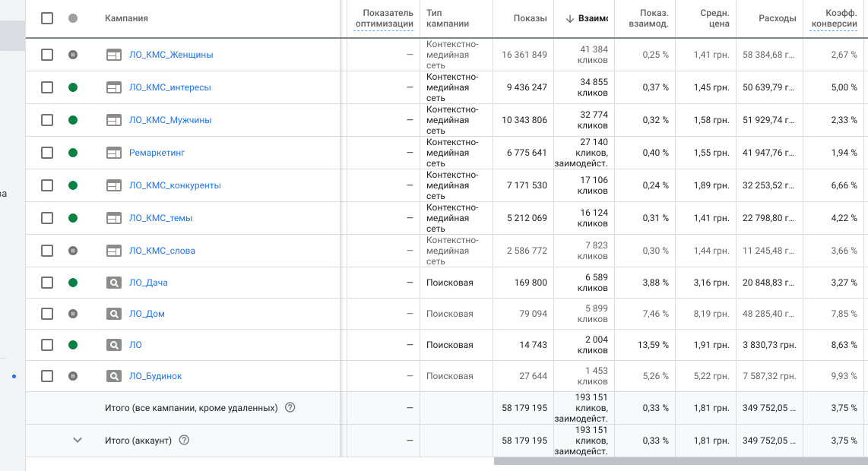This screenshot has height=471, width=868.
Task: Click the paused status icon for ЛО_КМС_слова
Action: (x=72, y=251)
